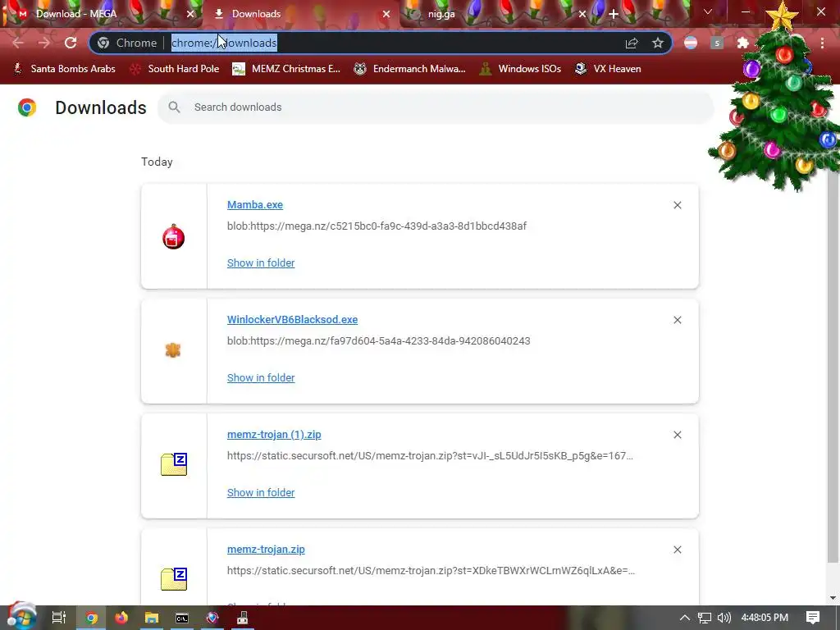840x630 pixels.
Task: Switch to the Download - MEGA tab
Action: [x=102, y=14]
